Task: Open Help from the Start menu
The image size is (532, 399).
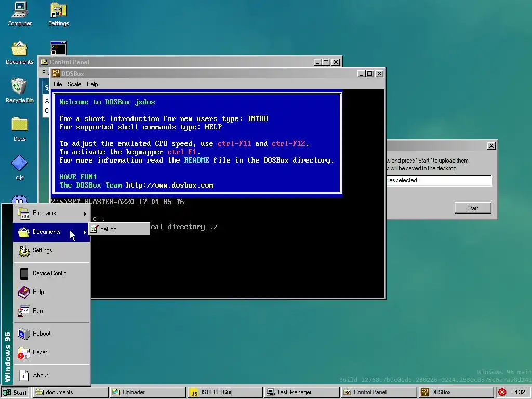Action: pyautogui.click(x=51, y=292)
